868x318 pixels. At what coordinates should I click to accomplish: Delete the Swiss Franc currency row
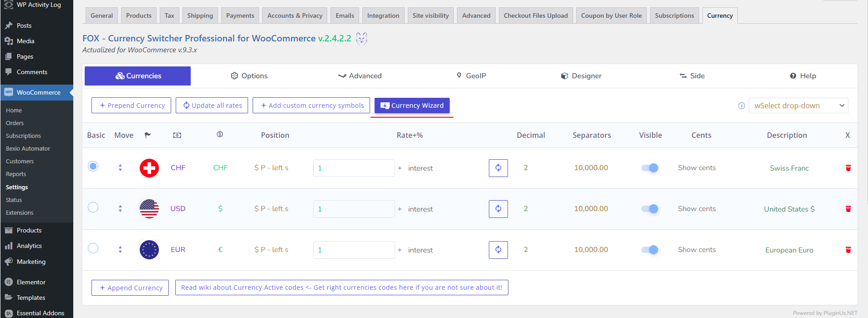point(848,168)
